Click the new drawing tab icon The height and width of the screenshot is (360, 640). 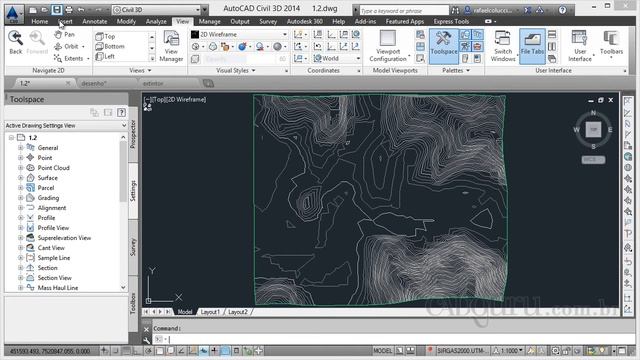(208, 83)
